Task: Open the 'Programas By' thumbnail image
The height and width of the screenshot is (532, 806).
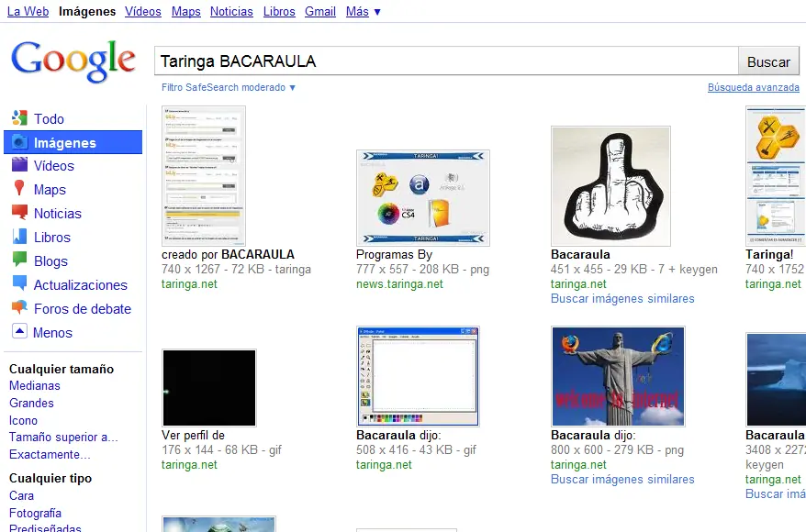Action: 423,198
